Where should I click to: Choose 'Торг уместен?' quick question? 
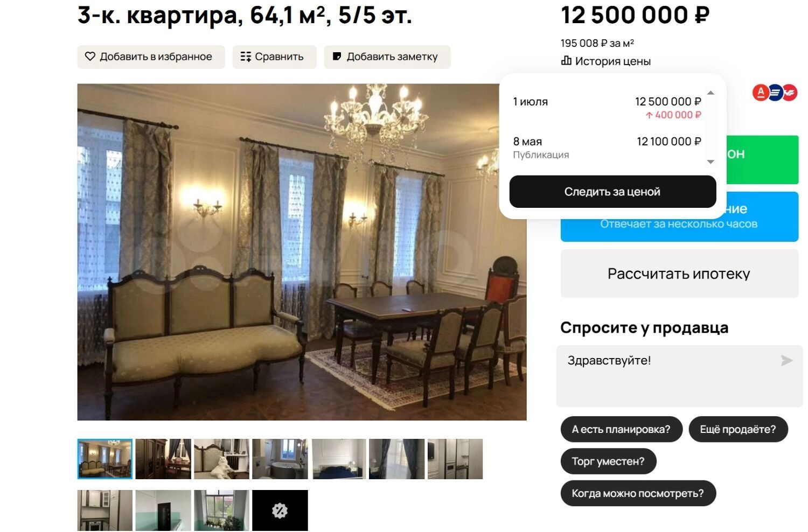[608, 461]
